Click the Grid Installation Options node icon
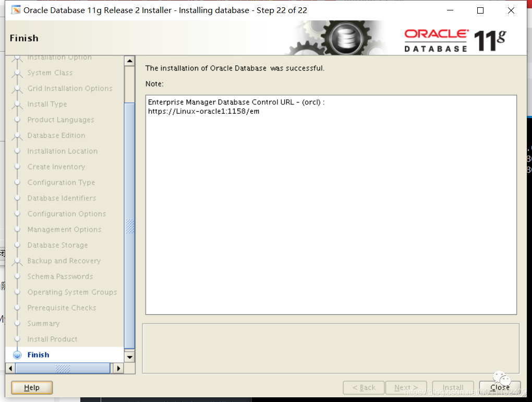The image size is (532, 402). 17,89
